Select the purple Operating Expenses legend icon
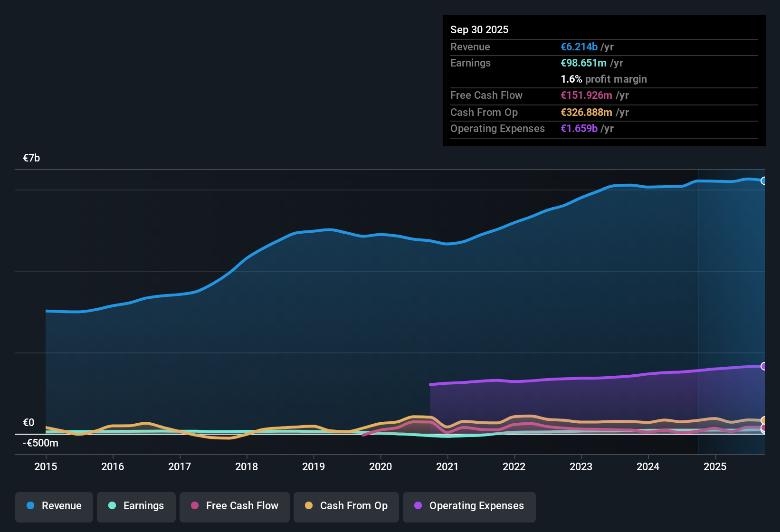This screenshot has height=532, width=780. 418,506
